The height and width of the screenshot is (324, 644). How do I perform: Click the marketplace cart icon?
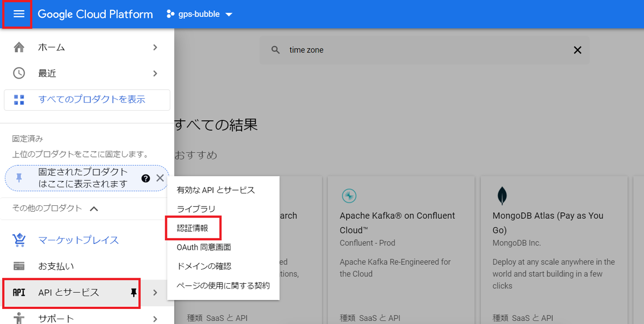(19, 240)
